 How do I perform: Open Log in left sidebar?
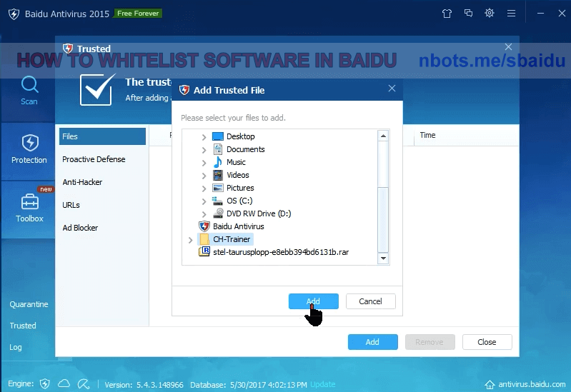click(15, 347)
